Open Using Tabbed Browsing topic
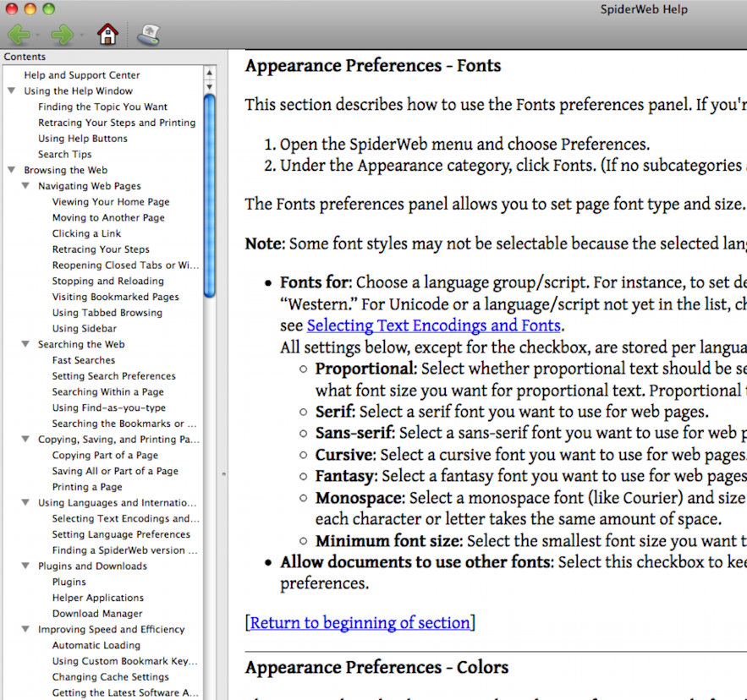The width and height of the screenshot is (747, 700). [107, 313]
